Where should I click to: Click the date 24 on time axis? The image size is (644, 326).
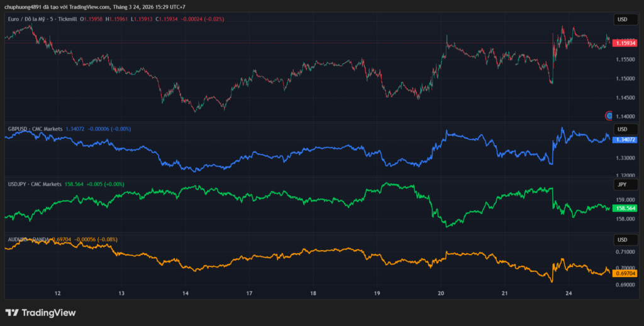pyautogui.click(x=568, y=293)
